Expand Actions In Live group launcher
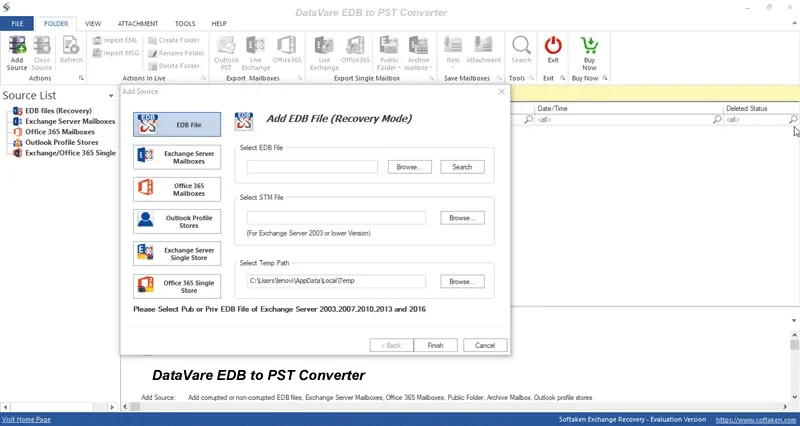Screen dimensions: 800x426 pos(204,78)
